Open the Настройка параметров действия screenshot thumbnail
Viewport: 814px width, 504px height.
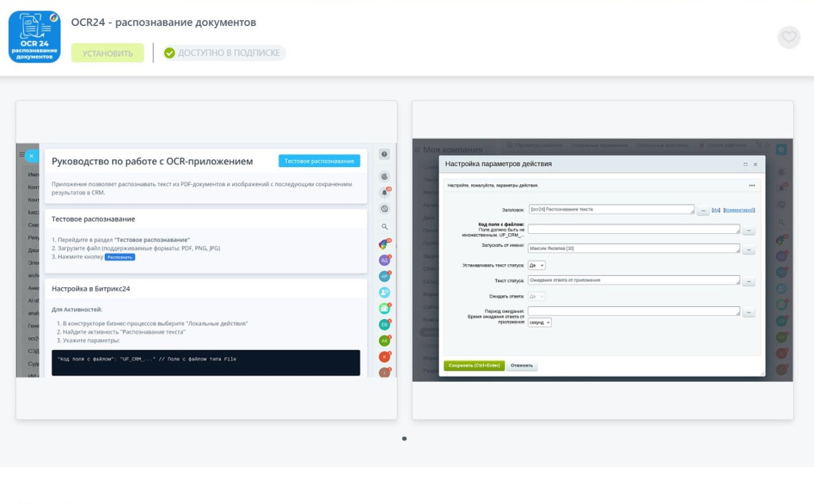[603, 260]
